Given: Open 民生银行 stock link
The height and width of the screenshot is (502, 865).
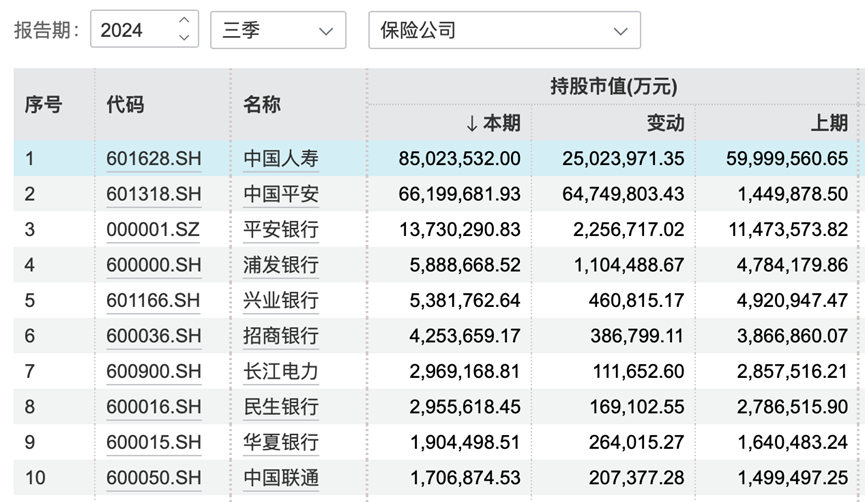Looking at the screenshot, I should click(x=280, y=407).
